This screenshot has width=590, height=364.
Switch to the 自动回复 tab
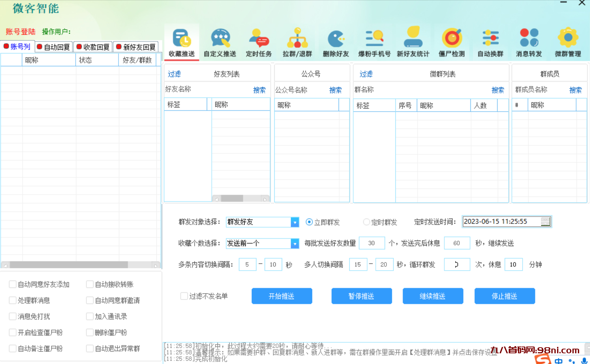53,47
